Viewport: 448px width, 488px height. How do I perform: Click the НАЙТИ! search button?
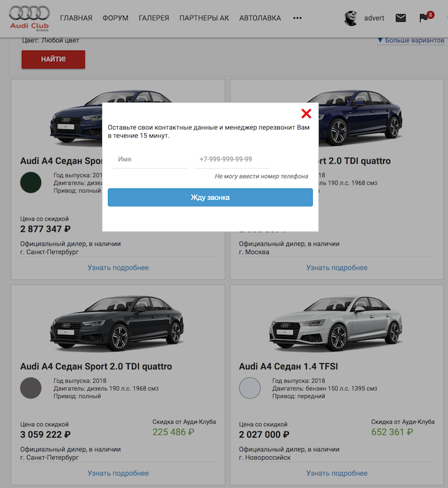pyautogui.click(x=53, y=59)
